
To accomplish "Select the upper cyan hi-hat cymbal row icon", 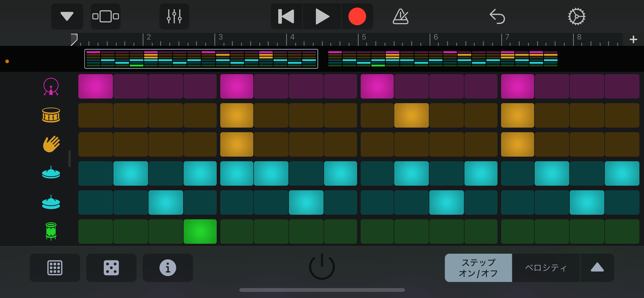I will [51, 173].
